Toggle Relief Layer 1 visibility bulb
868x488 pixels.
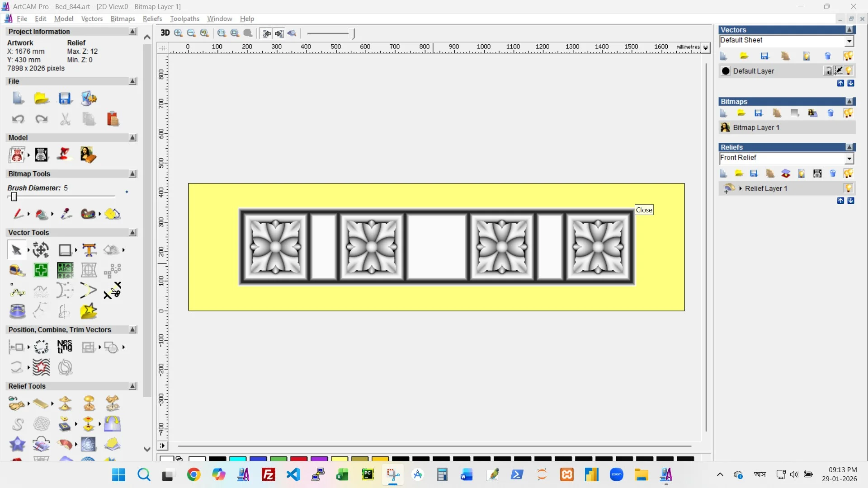pyautogui.click(x=848, y=188)
